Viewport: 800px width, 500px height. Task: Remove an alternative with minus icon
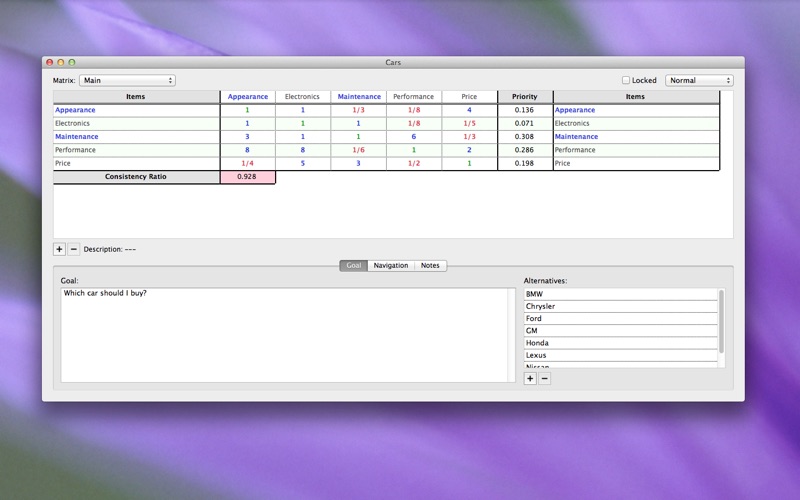coord(544,379)
